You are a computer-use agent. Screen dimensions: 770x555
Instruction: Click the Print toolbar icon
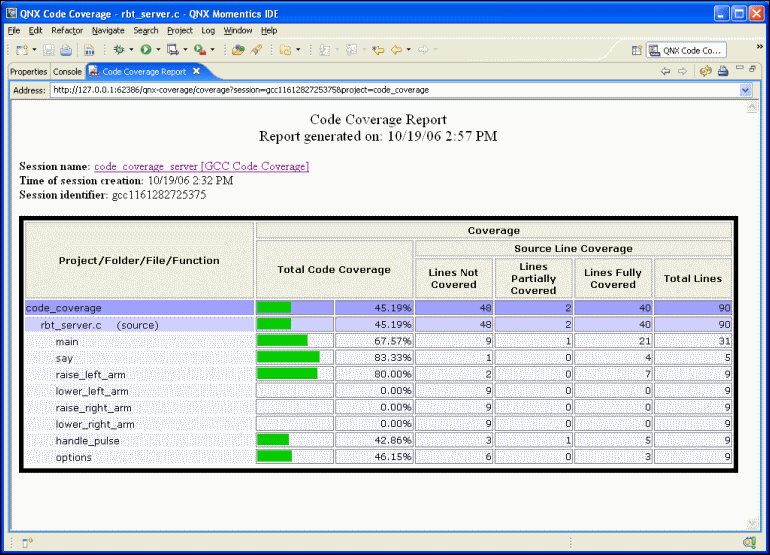click(66, 50)
